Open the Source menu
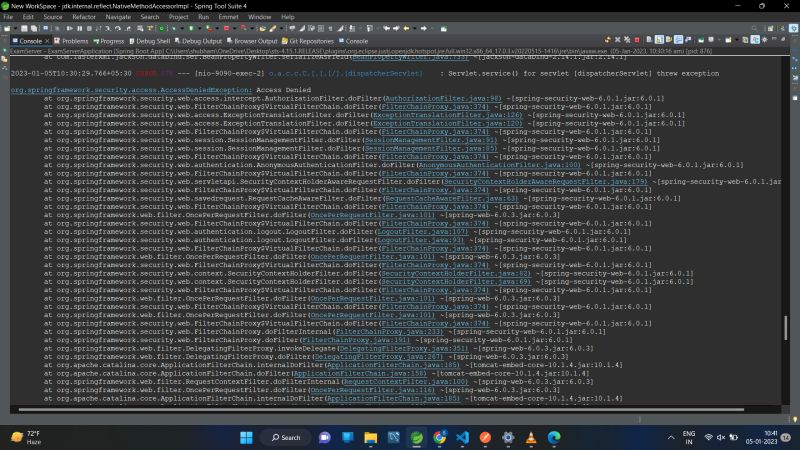 [x=53, y=17]
